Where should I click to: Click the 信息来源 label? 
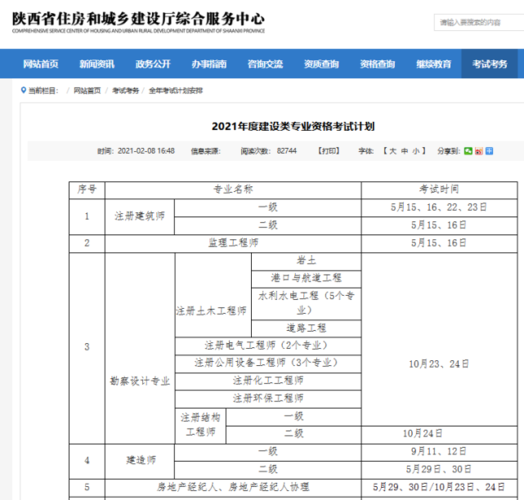coord(206,151)
